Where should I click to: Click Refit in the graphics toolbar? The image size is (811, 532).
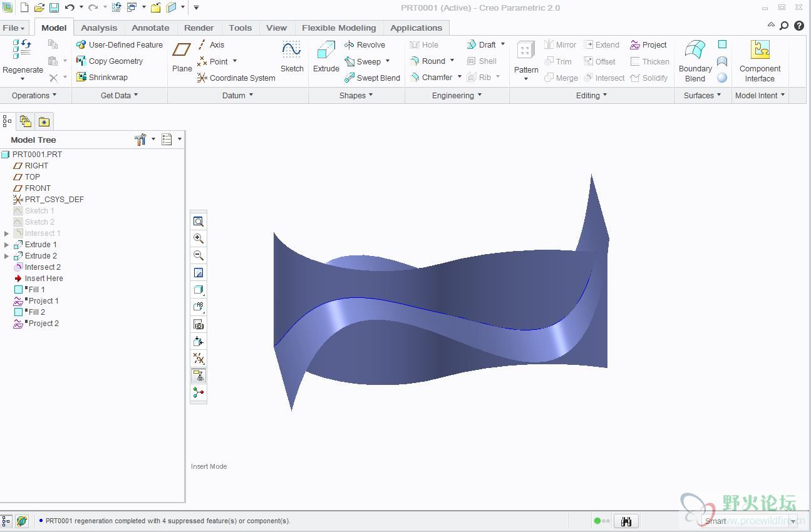coord(199,222)
